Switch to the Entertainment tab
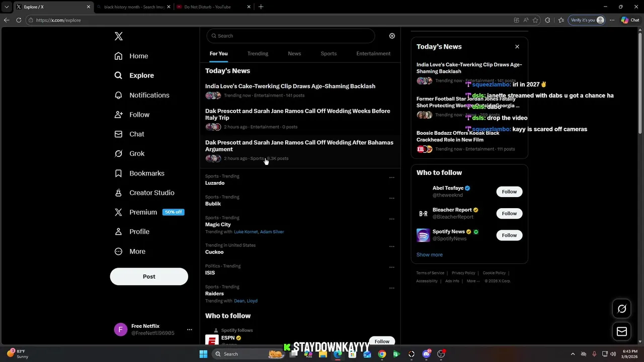 point(373,53)
